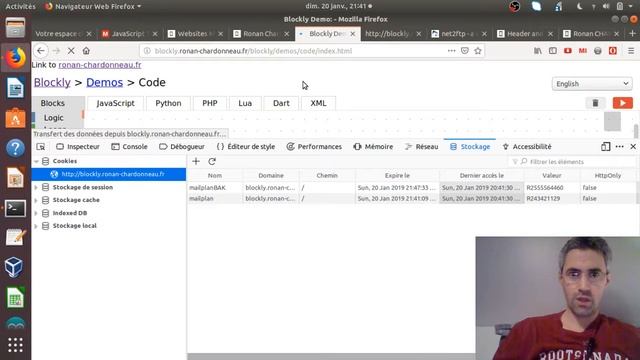Open the Terminal from the dock
Viewport: 640px width, 360px height.
pyautogui.click(x=16, y=208)
